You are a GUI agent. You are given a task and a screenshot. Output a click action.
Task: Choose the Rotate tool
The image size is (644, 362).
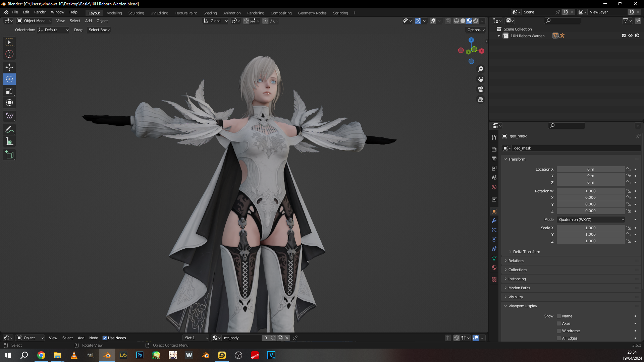coord(9,79)
